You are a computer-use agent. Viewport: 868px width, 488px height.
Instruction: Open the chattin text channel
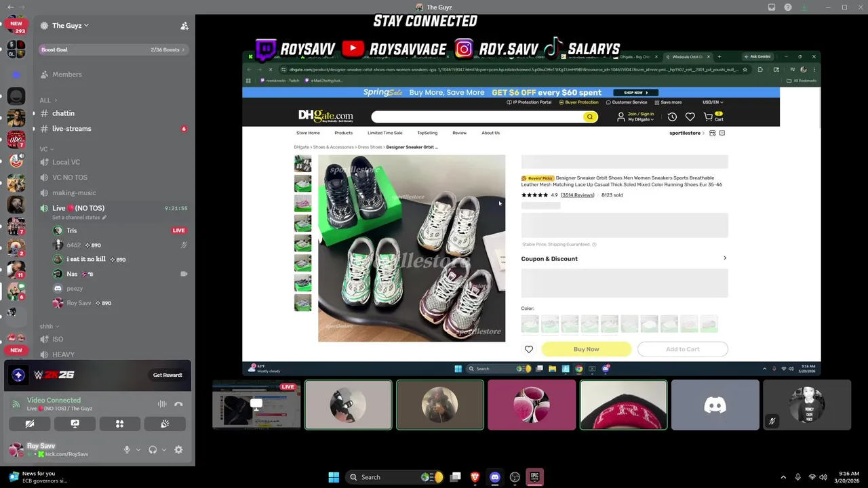point(63,113)
